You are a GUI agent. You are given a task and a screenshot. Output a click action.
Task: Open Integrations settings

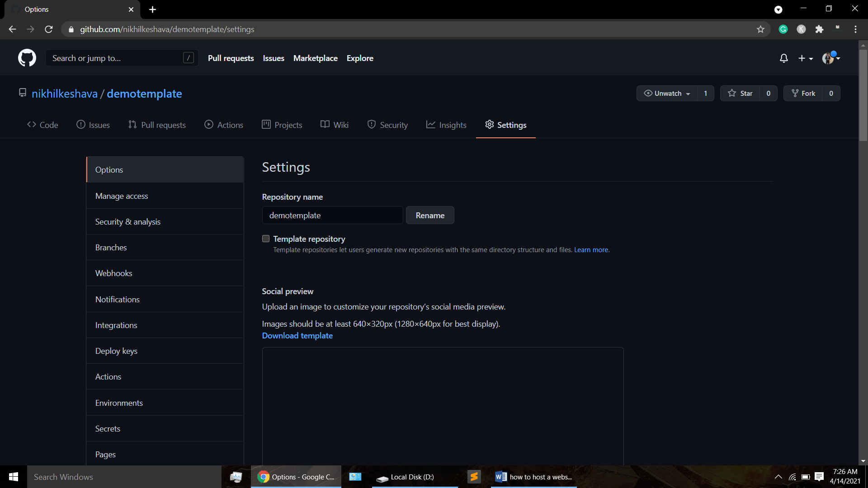[165, 325]
